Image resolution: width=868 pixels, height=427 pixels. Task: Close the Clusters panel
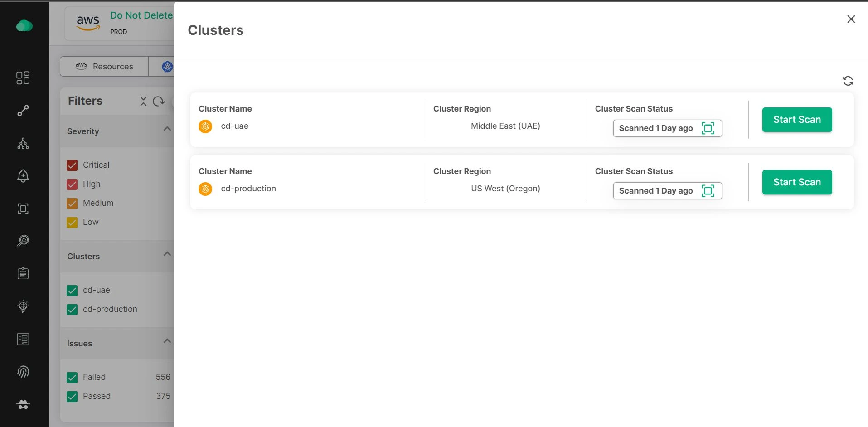851,19
